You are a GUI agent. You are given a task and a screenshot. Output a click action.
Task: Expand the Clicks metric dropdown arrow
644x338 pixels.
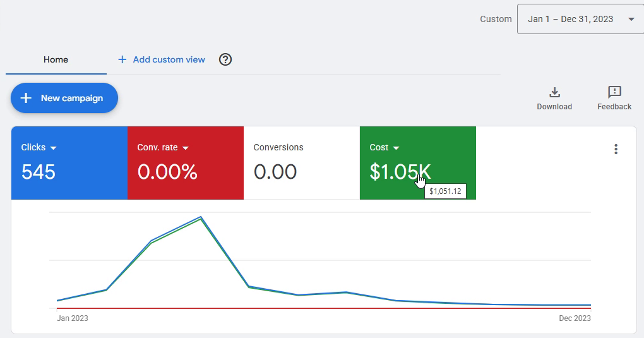53,148
